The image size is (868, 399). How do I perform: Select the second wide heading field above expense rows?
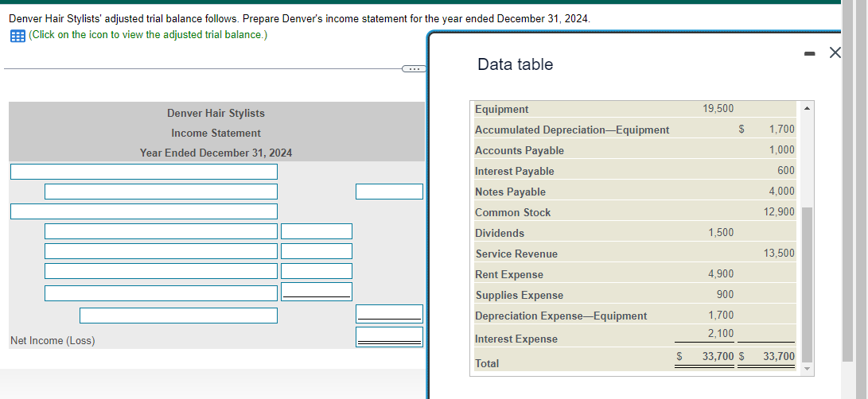click(144, 211)
